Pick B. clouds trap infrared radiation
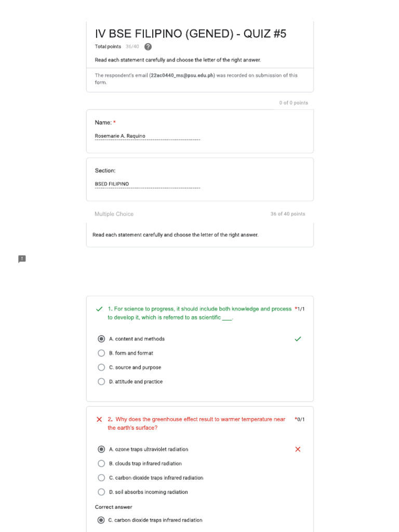Image resolution: width=399 pixels, height=532 pixels. pos(101,463)
